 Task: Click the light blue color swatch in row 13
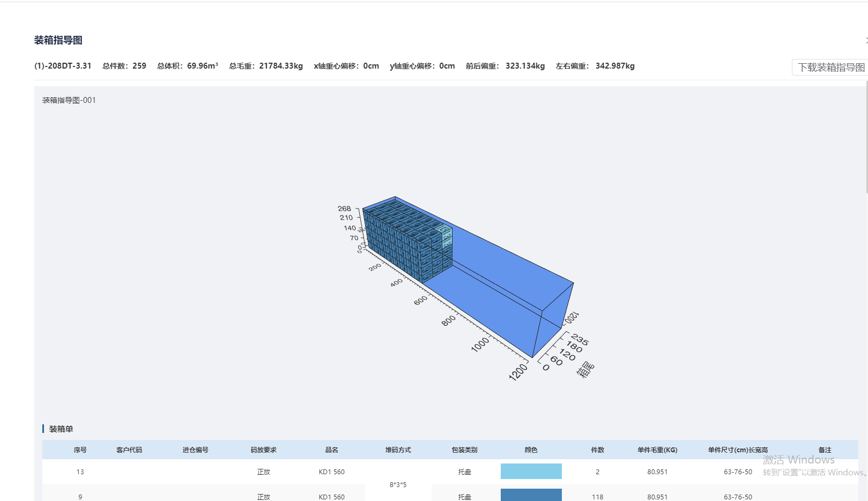(531, 472)
